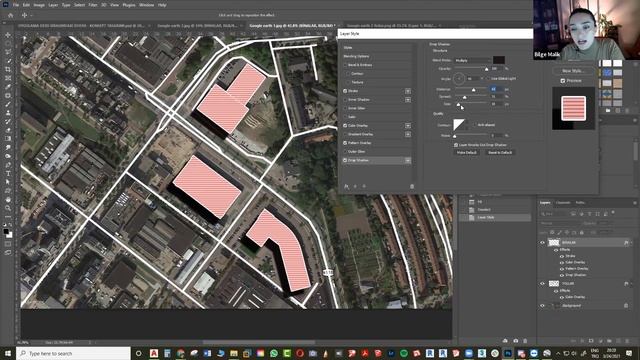Click fx icon on BINALAR layer
640x360 pixels.
(x=626, y=242)
